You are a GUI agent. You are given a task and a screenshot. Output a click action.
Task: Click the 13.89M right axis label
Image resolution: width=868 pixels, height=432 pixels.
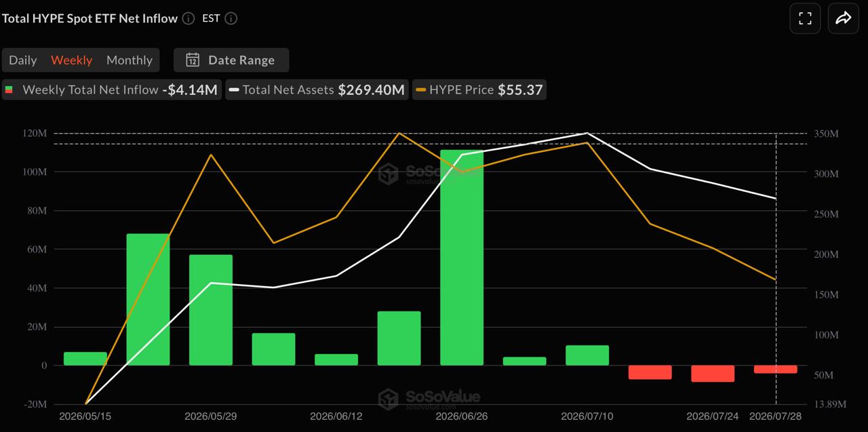click(x=830, y=404)
